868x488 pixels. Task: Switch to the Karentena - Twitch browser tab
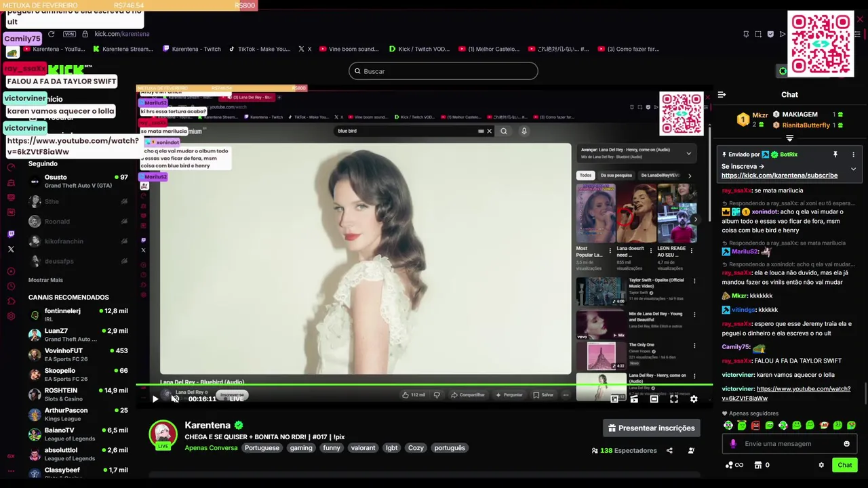[192, 49]
